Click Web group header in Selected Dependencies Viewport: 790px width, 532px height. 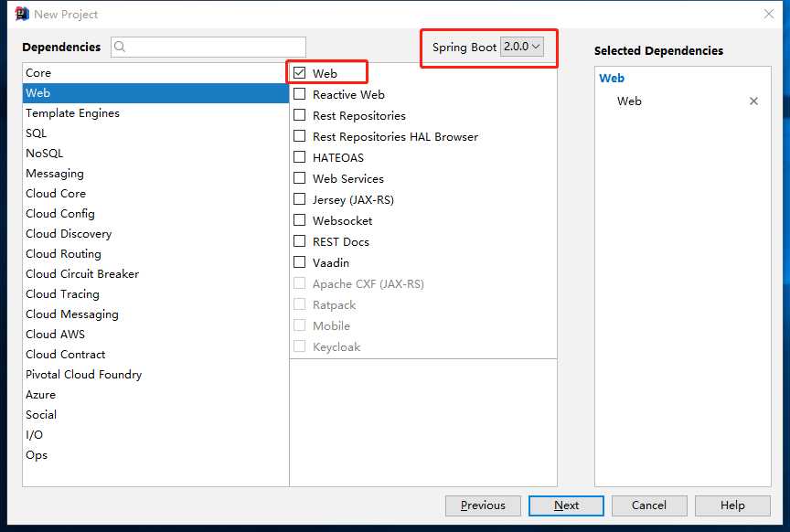pos(612,78)
